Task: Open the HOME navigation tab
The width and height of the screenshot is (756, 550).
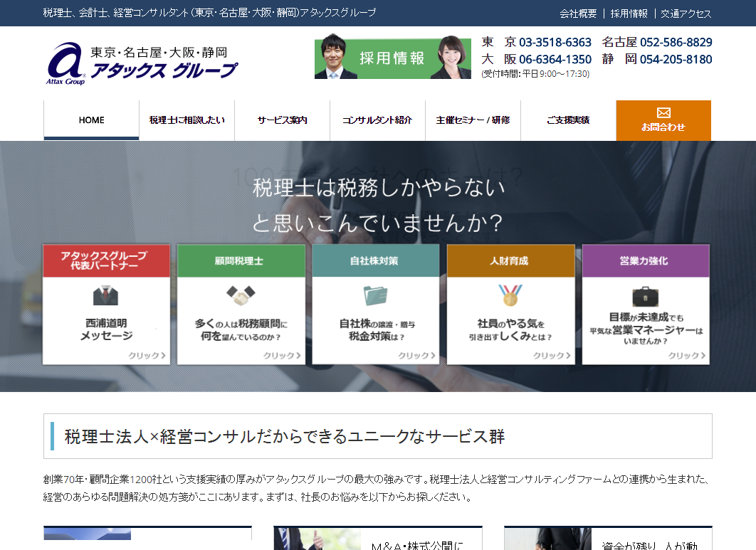Action: click(x=92, y=120)
